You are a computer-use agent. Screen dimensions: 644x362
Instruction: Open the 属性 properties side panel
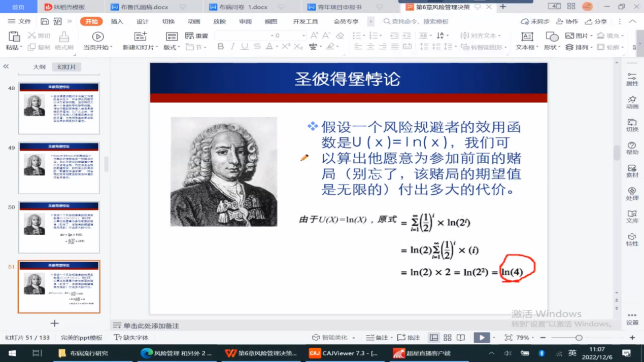tap(632, 79)
